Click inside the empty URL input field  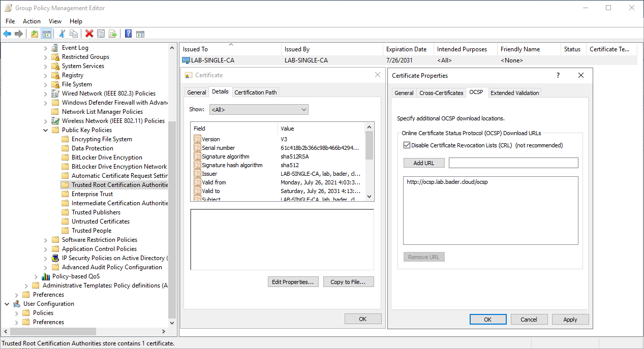[x=513, y=163]
